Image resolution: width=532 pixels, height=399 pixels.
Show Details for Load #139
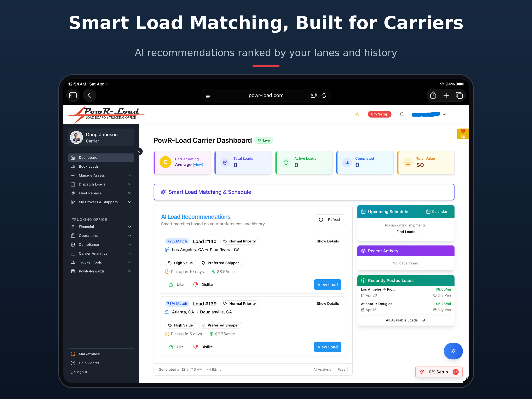click(327, 304)
